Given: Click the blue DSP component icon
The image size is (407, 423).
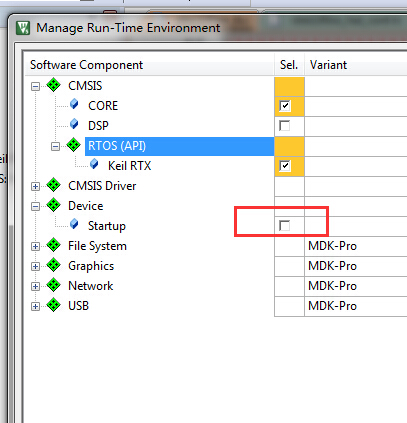Looking at the screenshot, I should [x=74, y=124].
